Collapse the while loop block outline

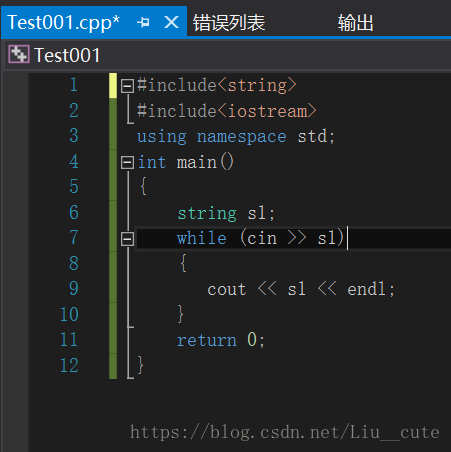(127, 239)
